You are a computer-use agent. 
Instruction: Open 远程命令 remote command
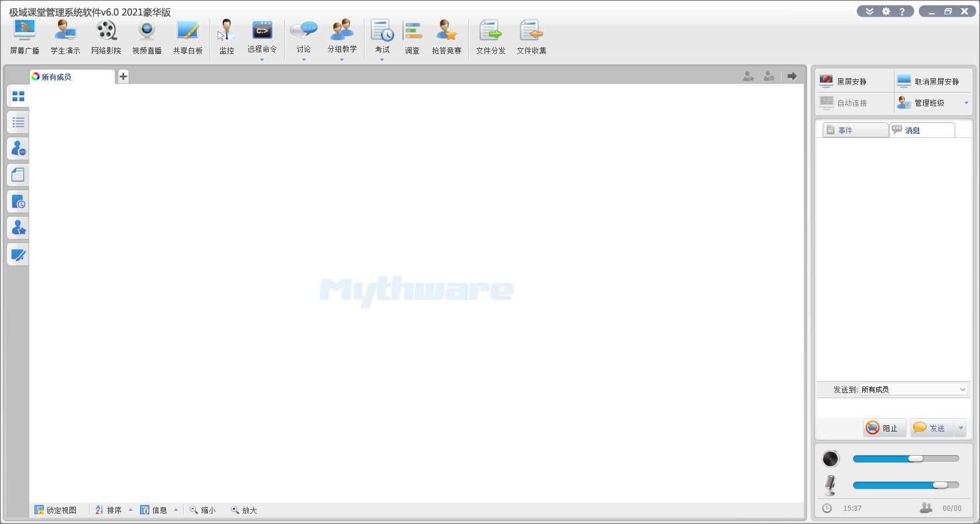point(262,36)
